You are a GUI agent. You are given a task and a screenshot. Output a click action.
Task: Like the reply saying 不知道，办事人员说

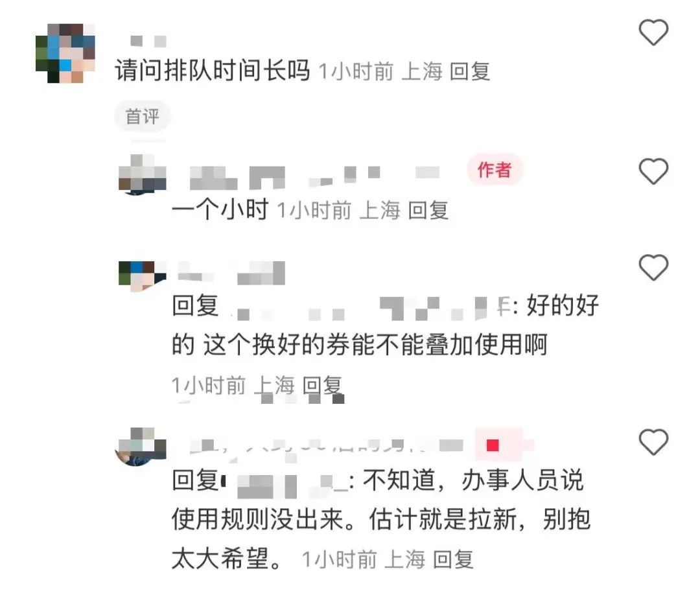click(653, 442)
